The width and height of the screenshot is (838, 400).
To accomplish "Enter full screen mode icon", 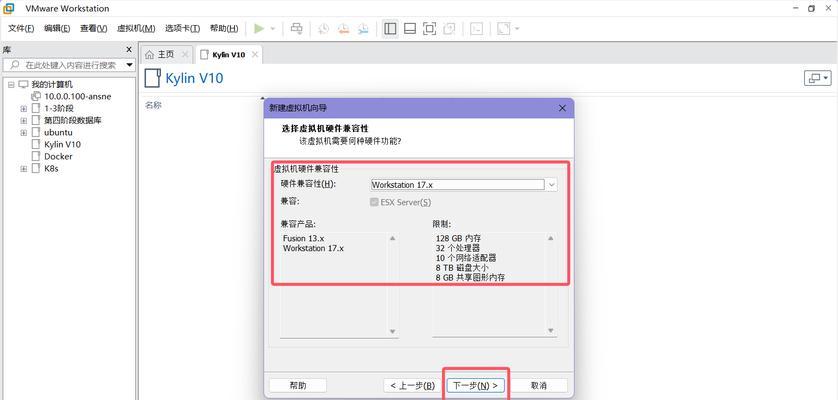I will click(429, 29).
